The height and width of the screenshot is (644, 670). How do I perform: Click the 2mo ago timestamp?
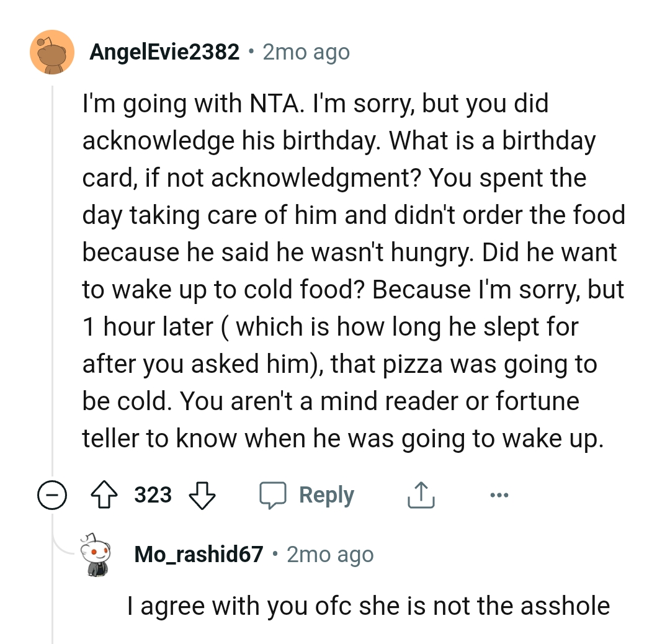coord(305,51)
